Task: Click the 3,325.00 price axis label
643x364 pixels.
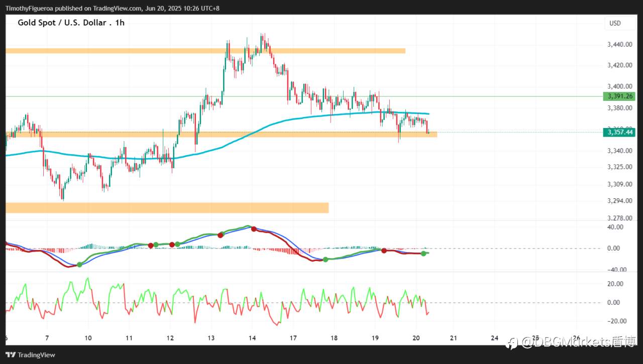Action: [x=619, y=167]
